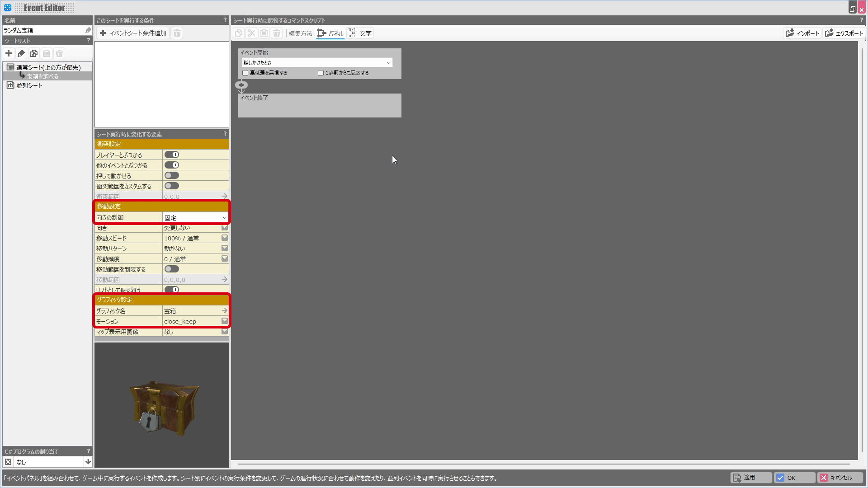
Task: Toggle リフトとして振る舞う switch
Action: 172,290
